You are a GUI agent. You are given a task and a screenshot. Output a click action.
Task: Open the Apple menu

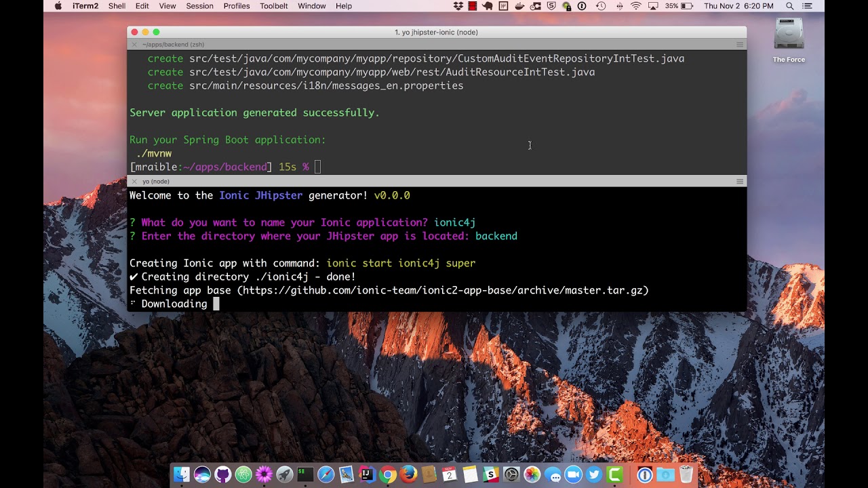coord(58,6)
